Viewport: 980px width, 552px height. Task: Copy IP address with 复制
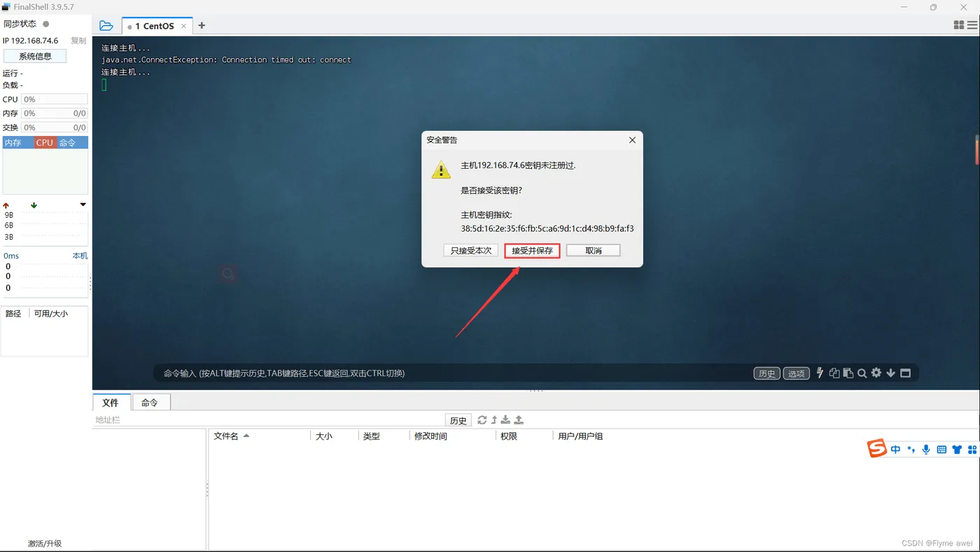(78, 41)
